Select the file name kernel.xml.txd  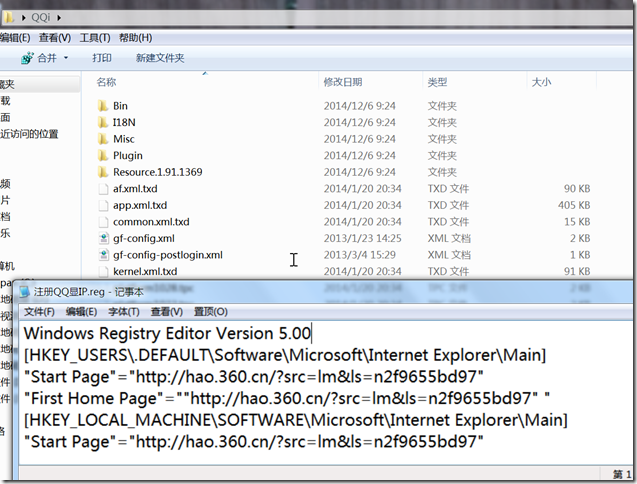pyautogui.click(x=145, y=271)
